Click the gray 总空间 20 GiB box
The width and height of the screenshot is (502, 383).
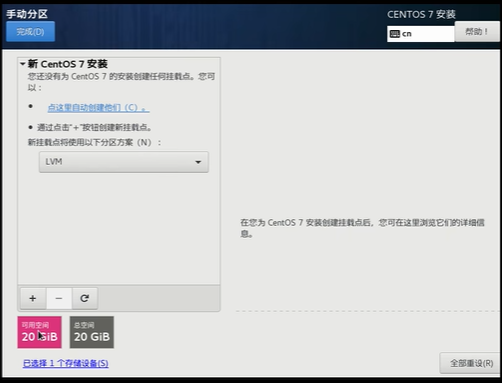[x=92, y=332]
